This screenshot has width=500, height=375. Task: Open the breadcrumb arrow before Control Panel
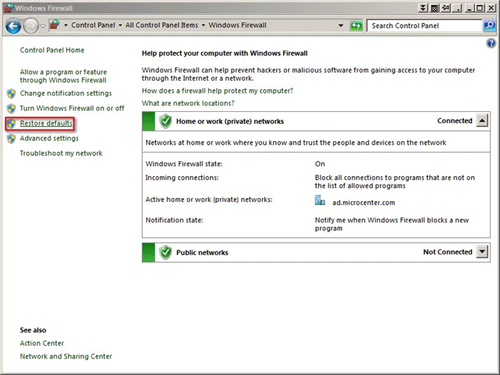coord(66,25)
